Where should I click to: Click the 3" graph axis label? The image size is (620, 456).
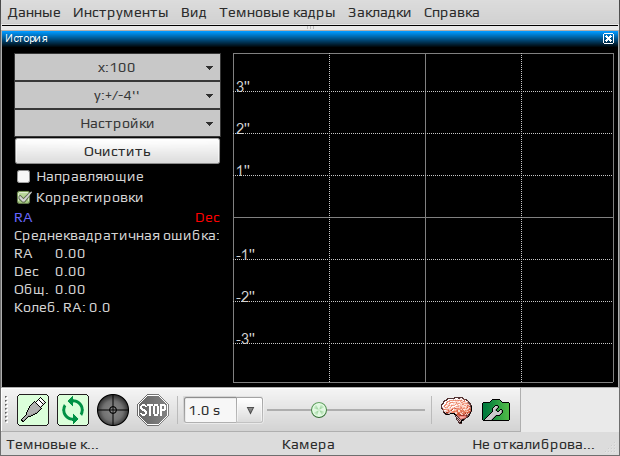[243, 86]
